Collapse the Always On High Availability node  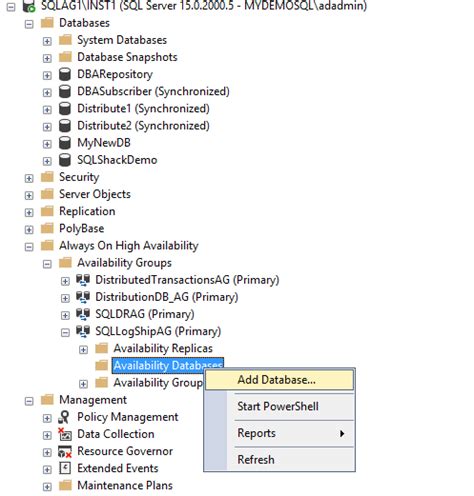click(29, 247)
